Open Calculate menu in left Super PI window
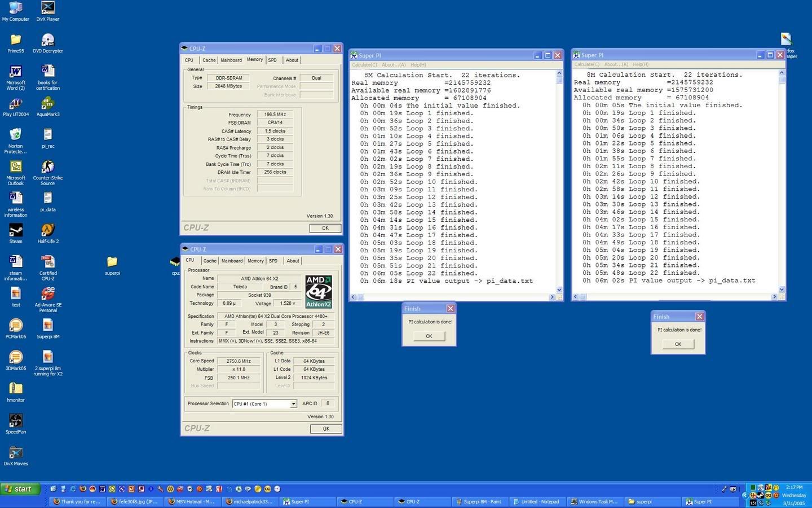This screenshot has width=812, height=508. (x=364, y=65)
